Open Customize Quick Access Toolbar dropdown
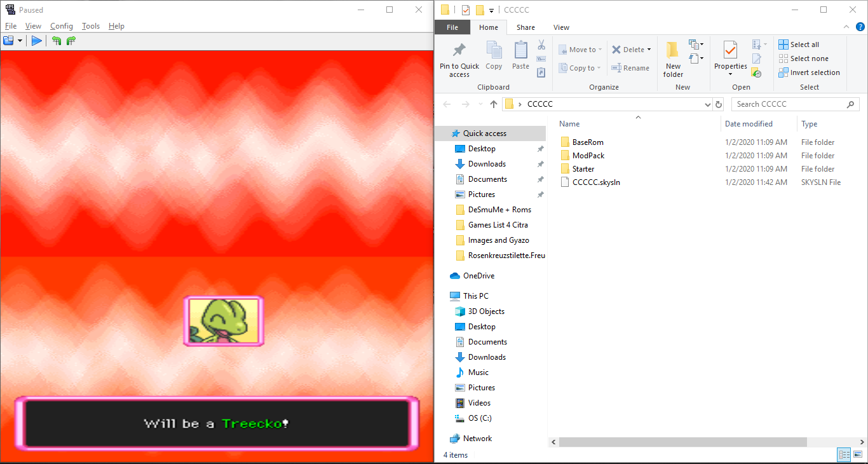This screenshot has width=868, height=464. coord(491,10)
